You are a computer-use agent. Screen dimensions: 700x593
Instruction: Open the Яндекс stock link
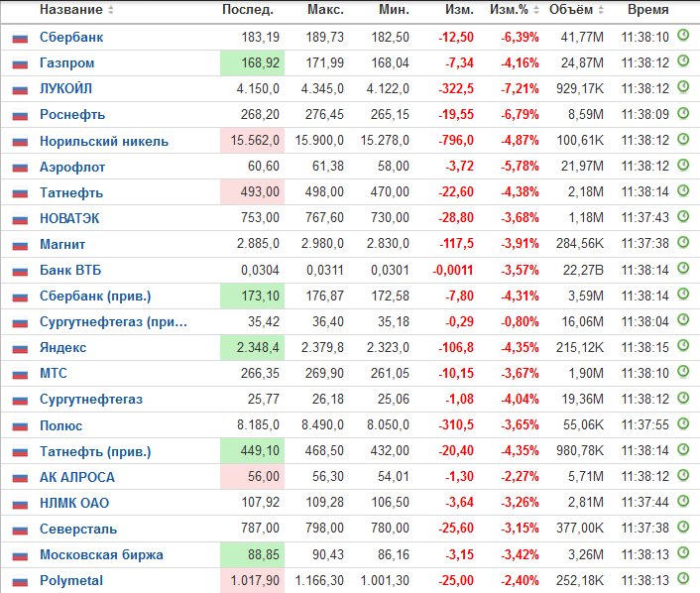click(x=62, y=348)
